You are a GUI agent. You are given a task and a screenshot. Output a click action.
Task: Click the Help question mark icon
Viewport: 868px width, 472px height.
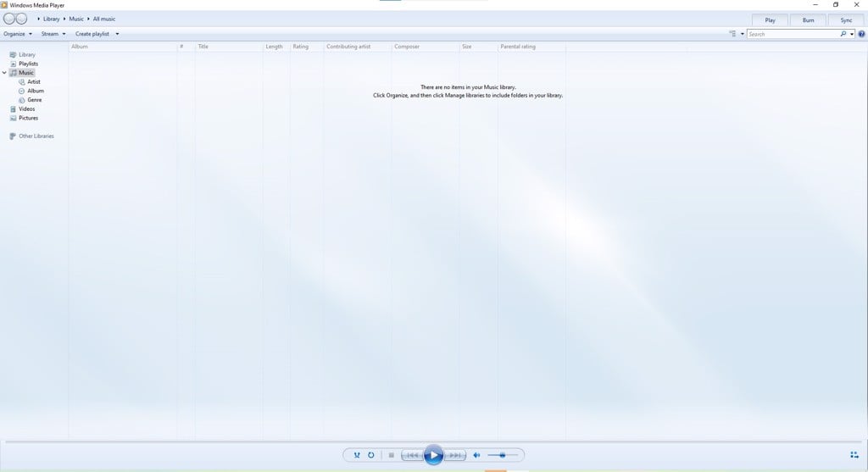[x=861, y=34]
